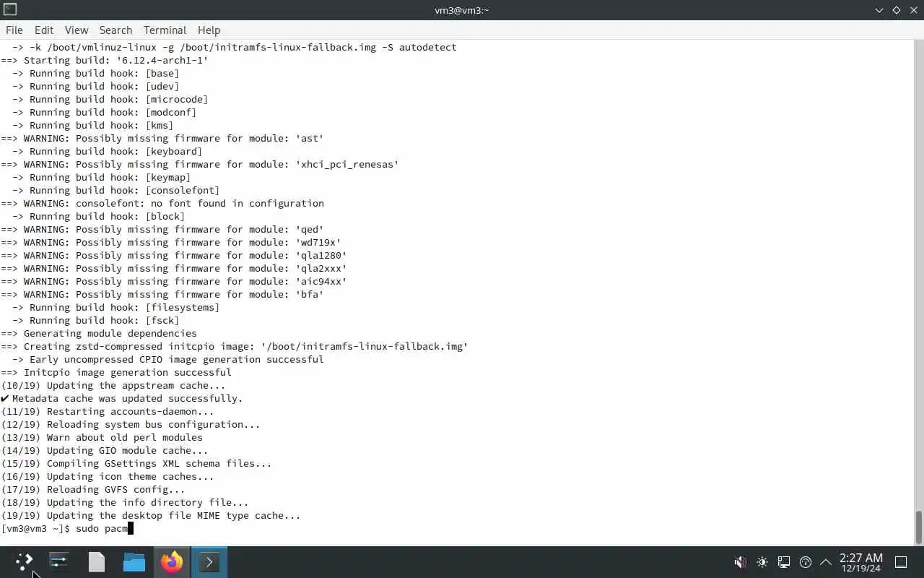Image resolution: width=924 pixels, height=578 pixels.
Task: Open the blank document text editor icon
Action: (x=97, y=561)
